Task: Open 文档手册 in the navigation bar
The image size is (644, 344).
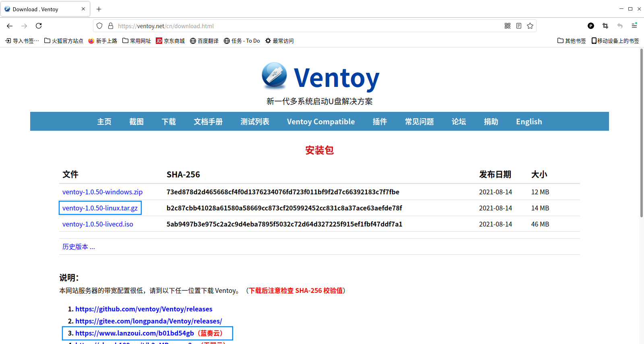Action: (208, 122)
